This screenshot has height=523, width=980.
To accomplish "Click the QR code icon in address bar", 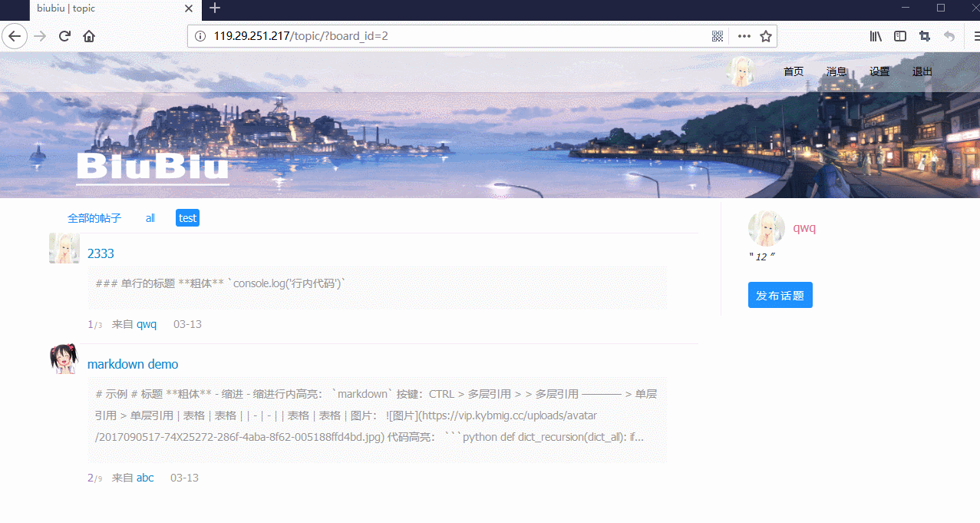I will (x=718, y=36).
